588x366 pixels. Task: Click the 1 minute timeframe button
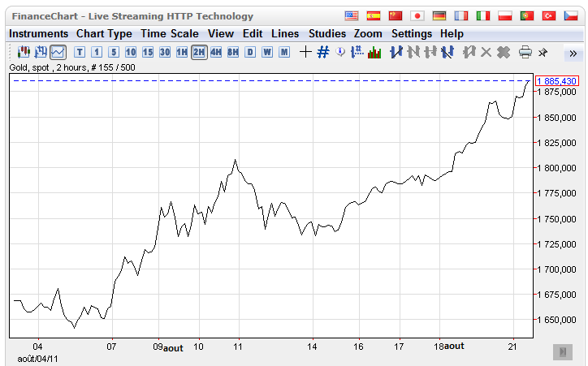tap(97, 52)
